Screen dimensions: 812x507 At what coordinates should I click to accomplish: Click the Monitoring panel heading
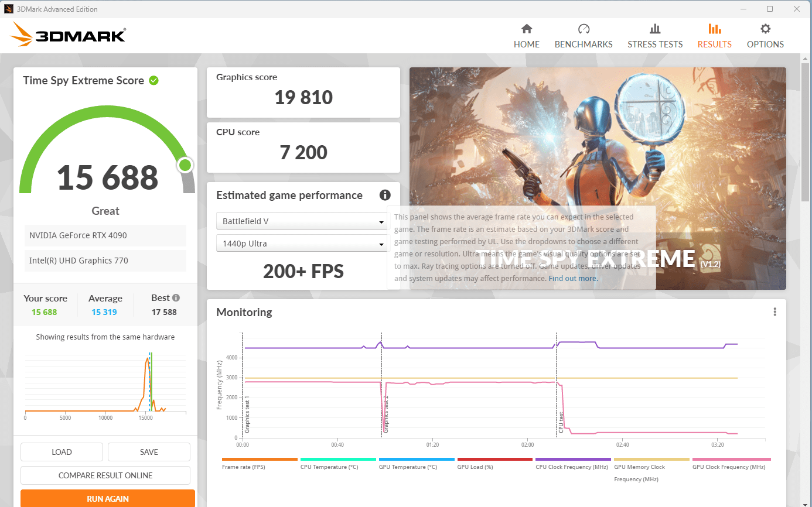coord(244,312)
